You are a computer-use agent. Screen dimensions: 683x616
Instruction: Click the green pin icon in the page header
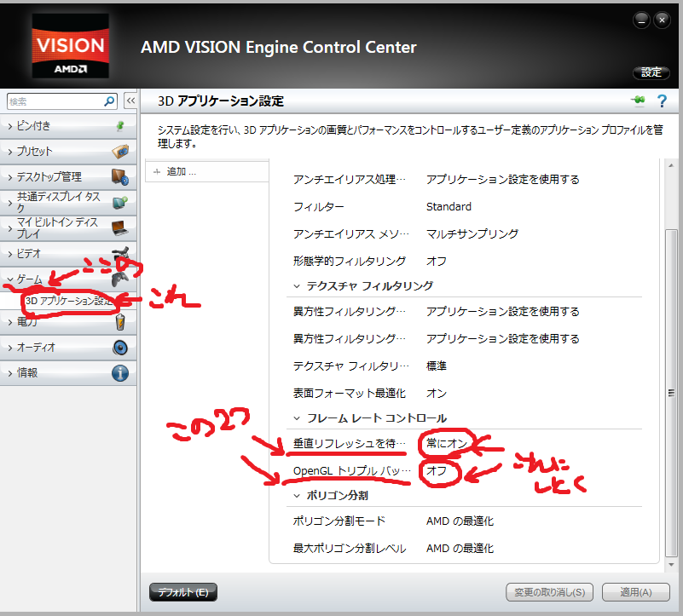coord(638,101)
